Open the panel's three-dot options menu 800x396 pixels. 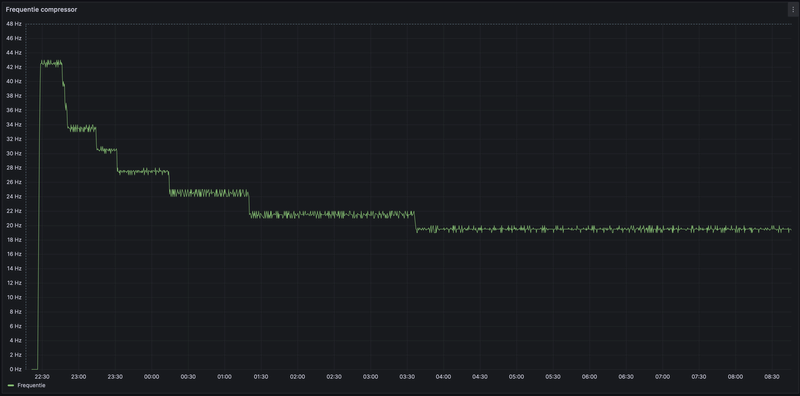coord(792,9)
